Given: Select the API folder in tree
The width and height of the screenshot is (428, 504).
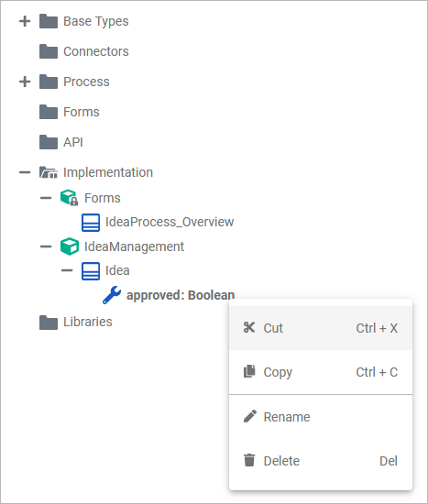Looking at the screenshot, I should tap(61, 142).
